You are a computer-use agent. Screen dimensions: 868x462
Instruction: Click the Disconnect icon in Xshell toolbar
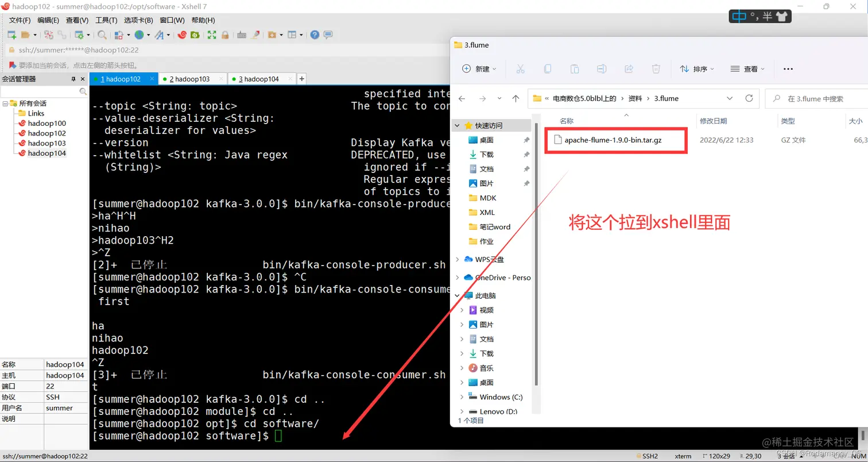coord(49,34)
